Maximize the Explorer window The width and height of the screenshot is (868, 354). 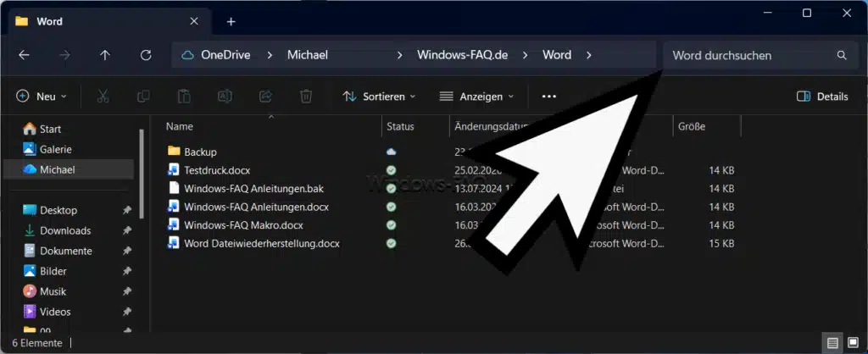807,13
